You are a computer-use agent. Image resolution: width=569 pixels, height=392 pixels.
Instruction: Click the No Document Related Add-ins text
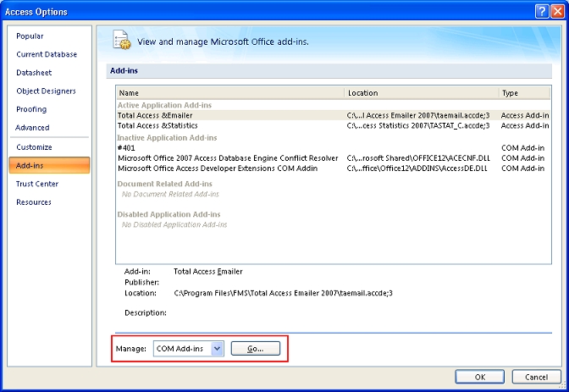pos(170,194)
